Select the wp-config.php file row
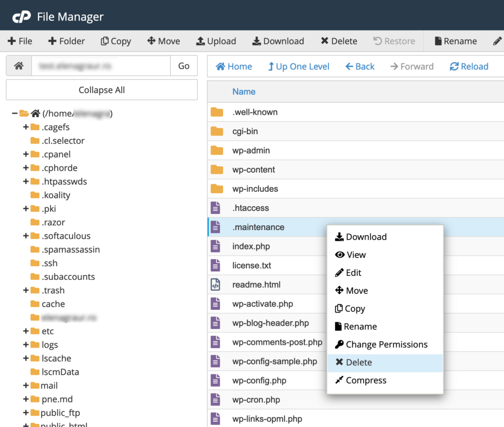Viewport: 504px width, 427px height. [355, 380]
